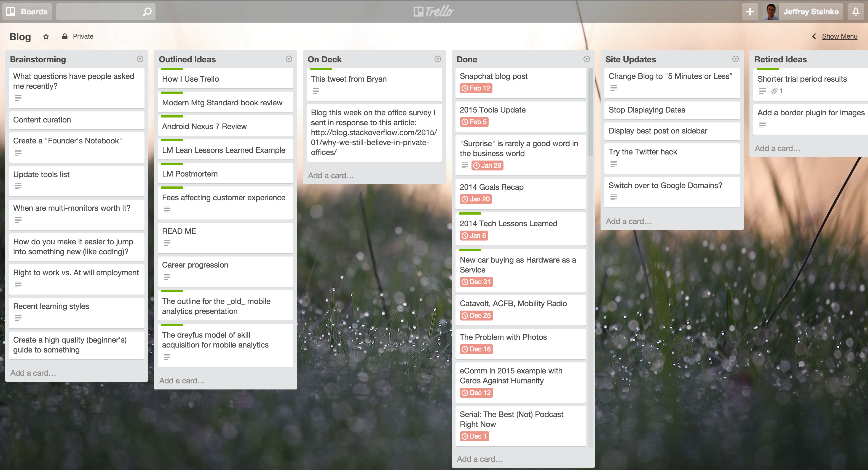Click description icon on Career progression card

(x=167, y=277)
